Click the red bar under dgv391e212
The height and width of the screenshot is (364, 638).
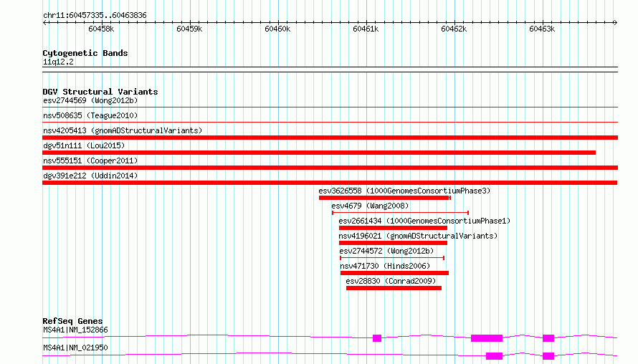[330, 183]
